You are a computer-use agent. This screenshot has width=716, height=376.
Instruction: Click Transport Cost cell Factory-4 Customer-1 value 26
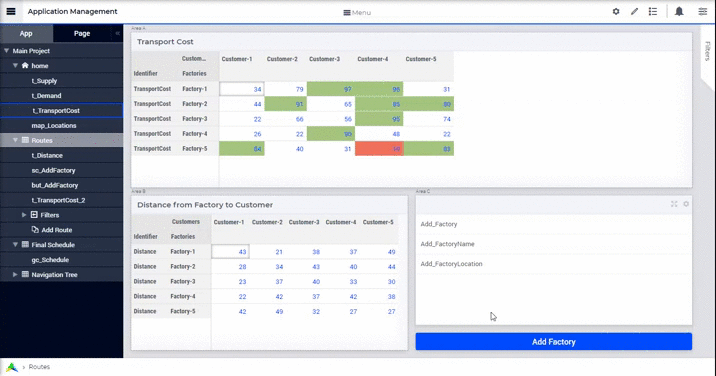point(242,133)
